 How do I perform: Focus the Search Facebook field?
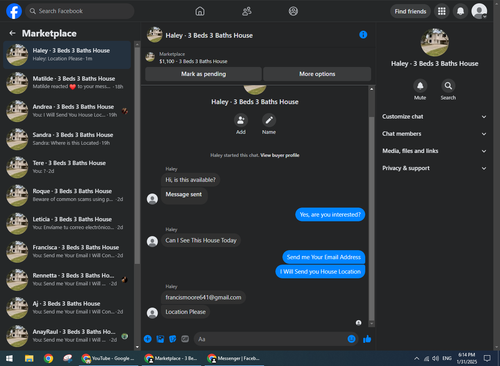[x=80, y=11]
